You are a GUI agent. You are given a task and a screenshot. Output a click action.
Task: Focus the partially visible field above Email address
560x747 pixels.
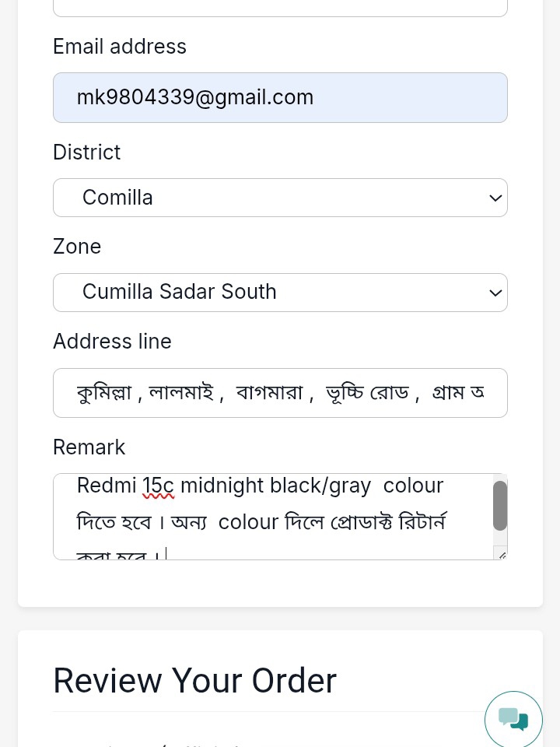[280, 8]
